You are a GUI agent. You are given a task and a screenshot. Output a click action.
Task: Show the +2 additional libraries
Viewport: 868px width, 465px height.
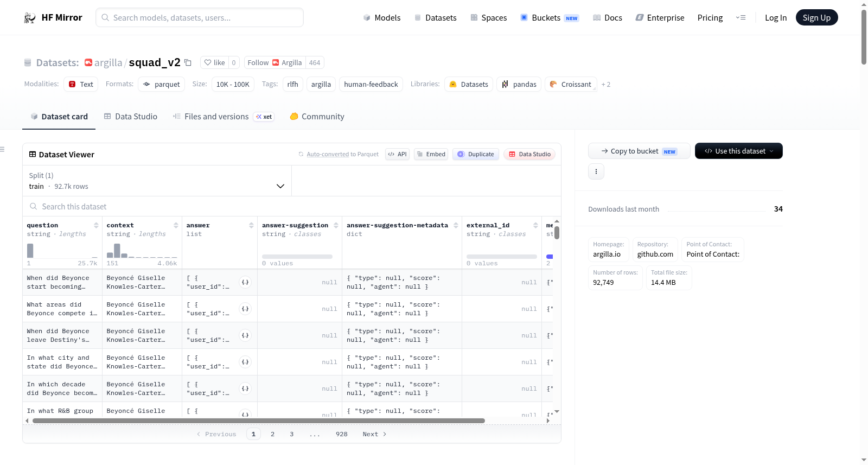pos(606,84)
